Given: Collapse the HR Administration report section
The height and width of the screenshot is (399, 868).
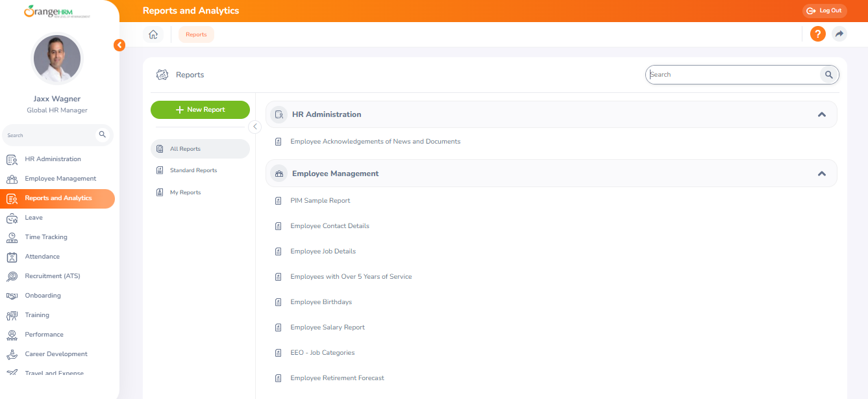Looking at the screenshot, I should pos(822,114).
